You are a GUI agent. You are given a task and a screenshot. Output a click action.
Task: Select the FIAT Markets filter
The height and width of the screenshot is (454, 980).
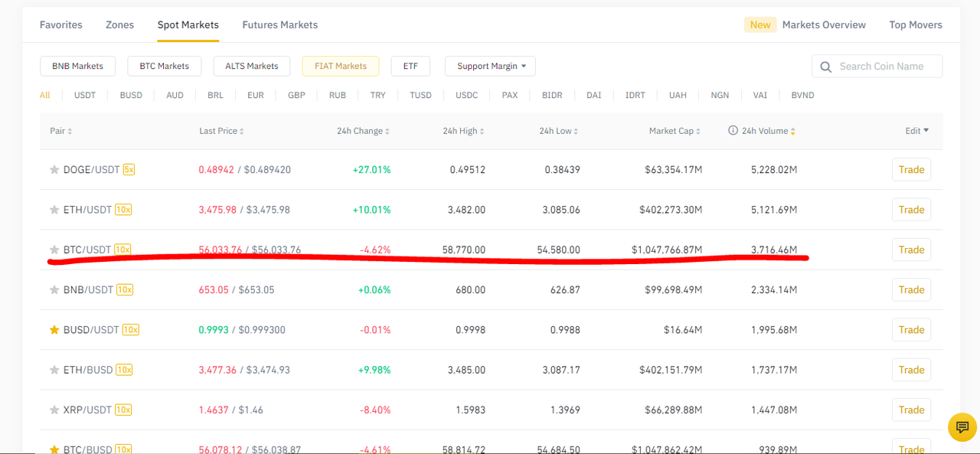pos(341,66)
